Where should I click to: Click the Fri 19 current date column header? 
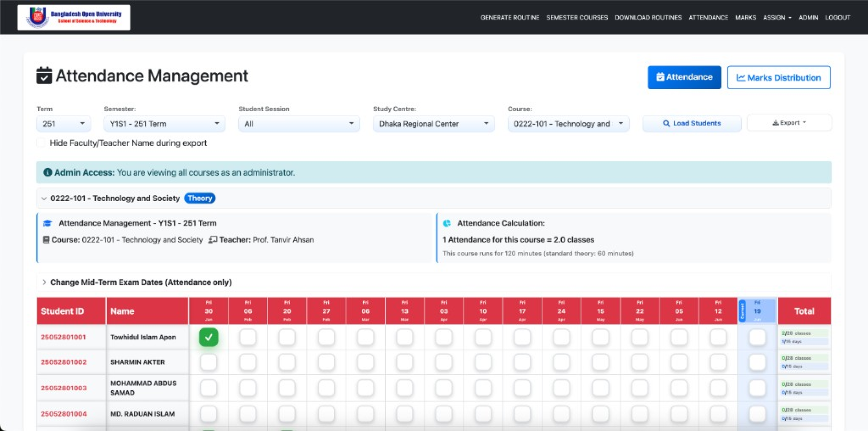[757, 311]
